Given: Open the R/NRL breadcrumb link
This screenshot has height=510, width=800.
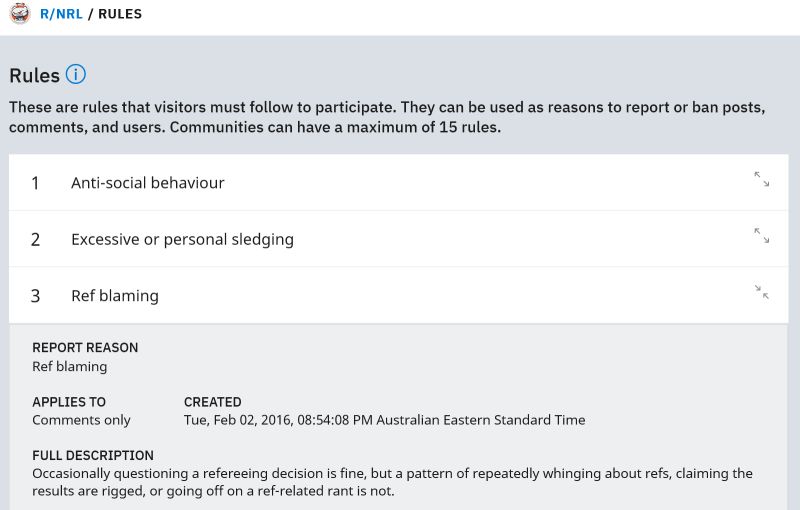Looking at the screenshot, I should 61,14.
